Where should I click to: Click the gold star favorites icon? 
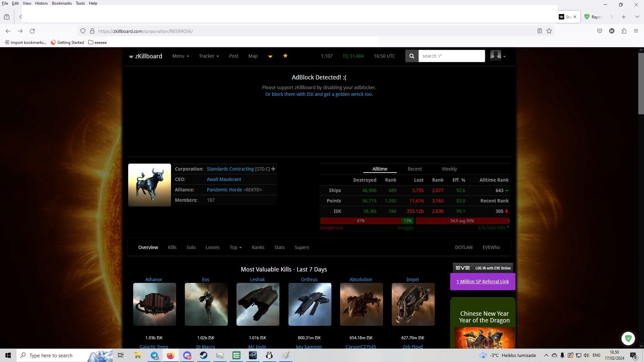(x=285, y=56)
